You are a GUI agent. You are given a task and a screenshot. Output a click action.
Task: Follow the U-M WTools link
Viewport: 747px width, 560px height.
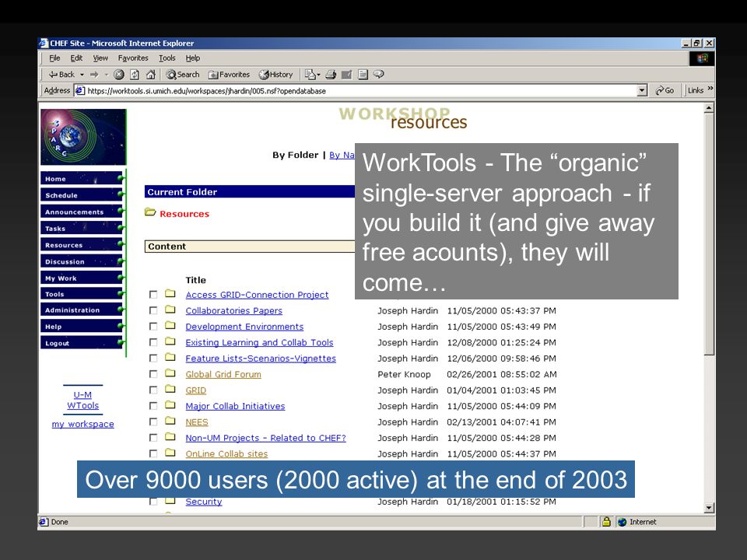tap(83, 400)
